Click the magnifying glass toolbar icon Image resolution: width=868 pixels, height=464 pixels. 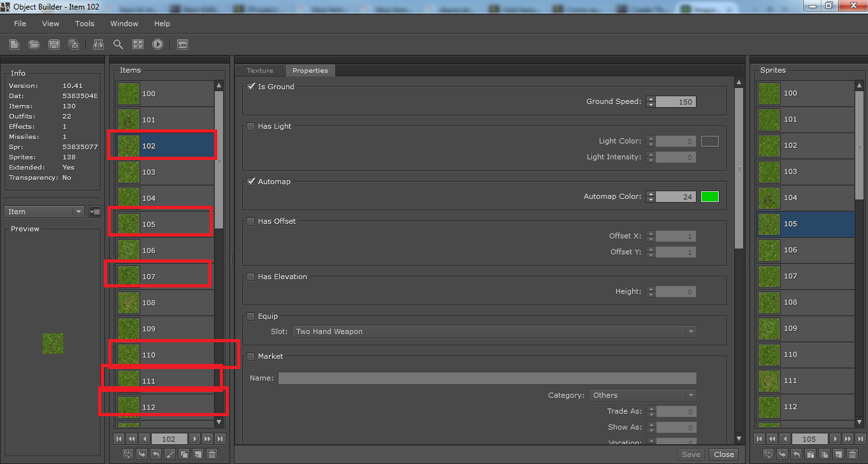click(118, 44)
